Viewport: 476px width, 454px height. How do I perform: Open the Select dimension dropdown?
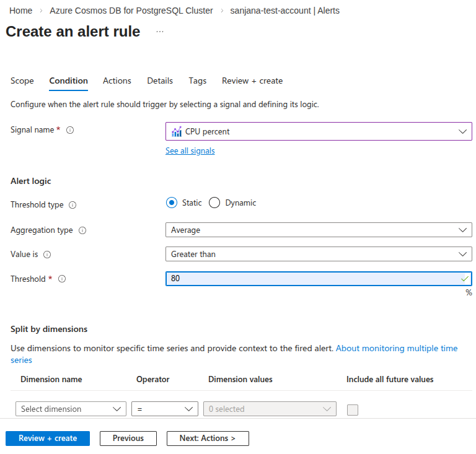[71, 409]
